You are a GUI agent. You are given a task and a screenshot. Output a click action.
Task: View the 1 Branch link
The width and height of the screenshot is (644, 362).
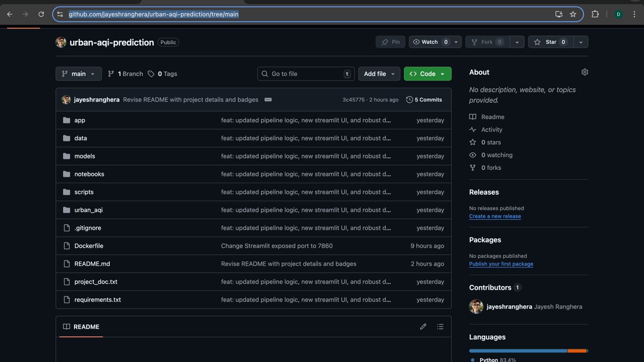pyautogui.click(x=126, y=74)
